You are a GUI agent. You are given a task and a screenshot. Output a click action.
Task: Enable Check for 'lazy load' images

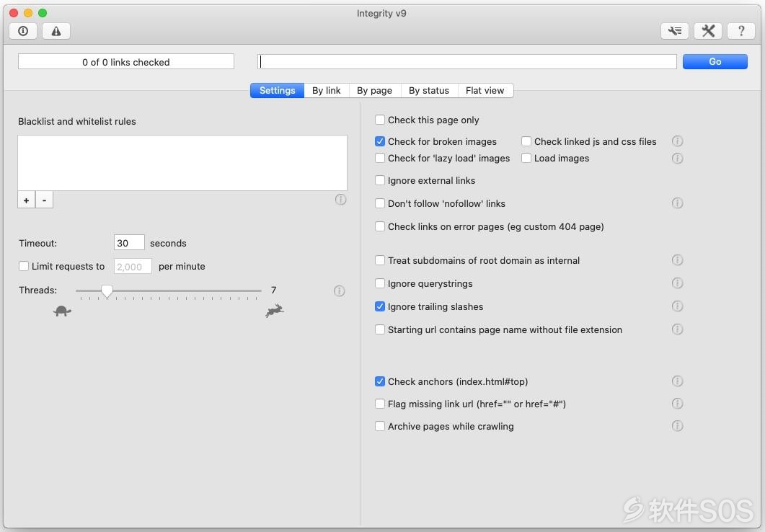[379, 158]
